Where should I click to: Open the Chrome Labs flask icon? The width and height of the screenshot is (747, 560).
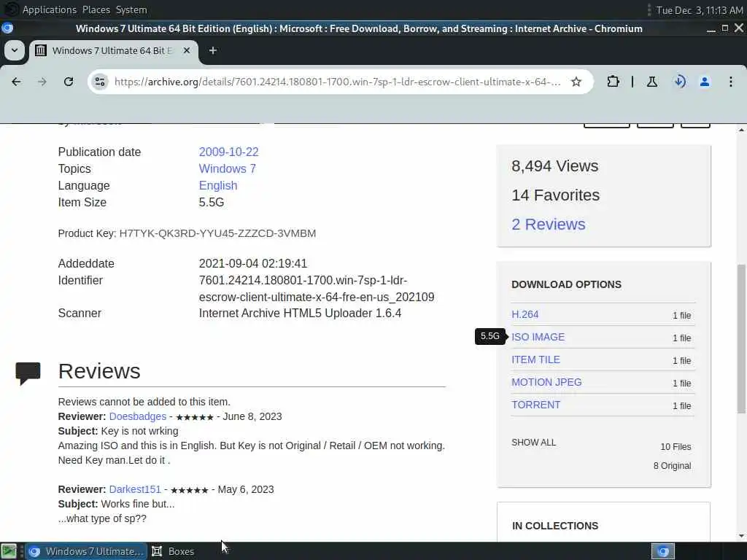[x=651, y=82]
